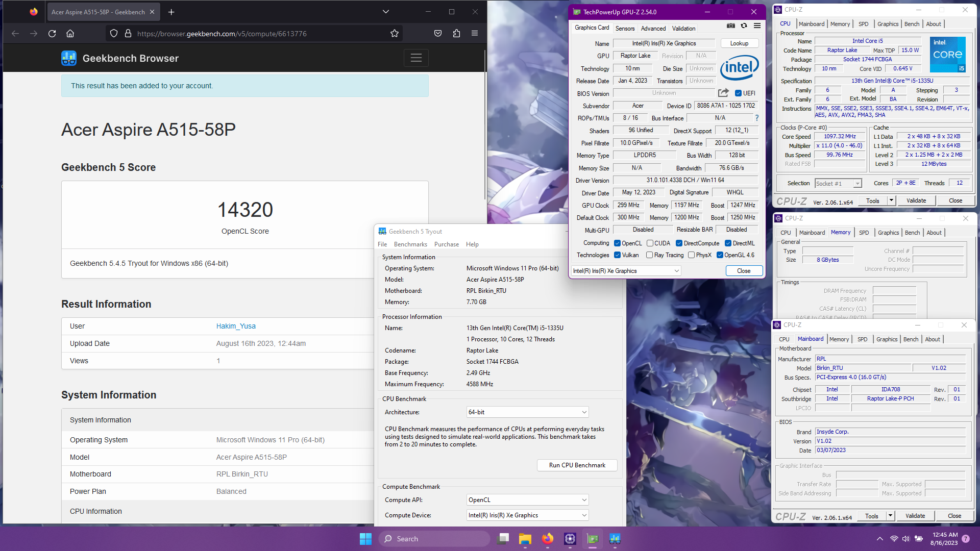980x551 pixels.
Task: Click the Save to Pocket icon
Action: point(438,34)
